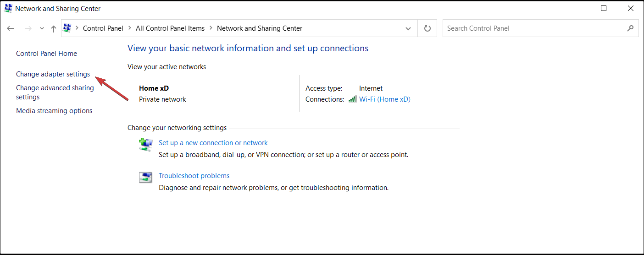
Task: Click the Set up a new connection icon
Action: pyautogui.click(x=145, y=145)
